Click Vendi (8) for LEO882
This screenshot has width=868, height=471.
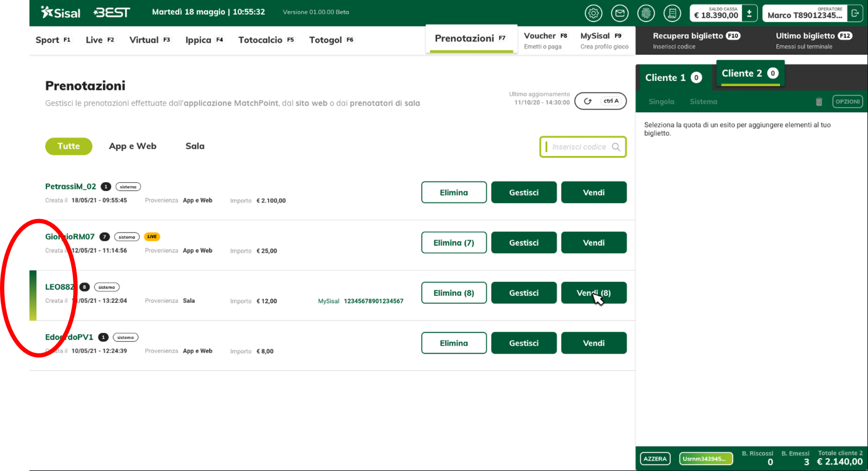(594, 293)
